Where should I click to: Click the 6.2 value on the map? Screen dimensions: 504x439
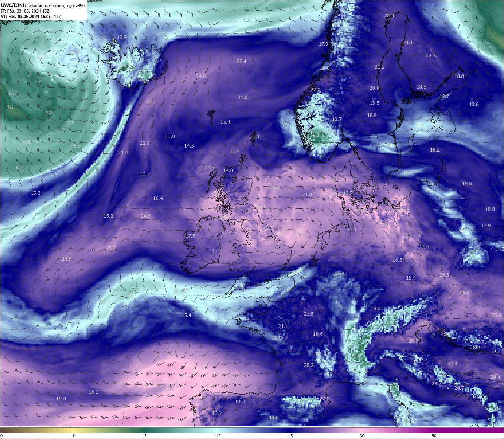19,168
